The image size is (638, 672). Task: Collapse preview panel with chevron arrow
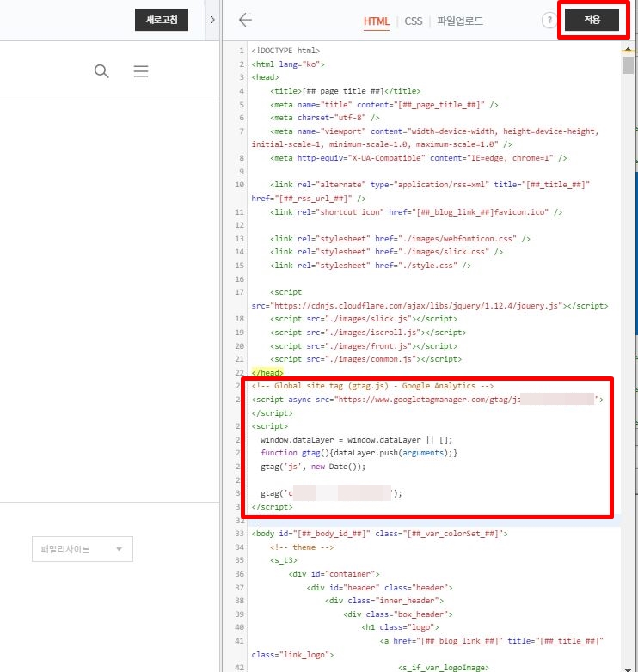click(x=212, y=20)
